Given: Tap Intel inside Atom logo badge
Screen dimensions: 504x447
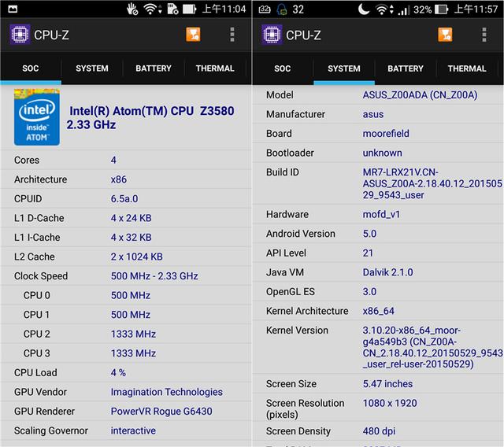Looking at the screenshot, I should click(x=37, y=117).
